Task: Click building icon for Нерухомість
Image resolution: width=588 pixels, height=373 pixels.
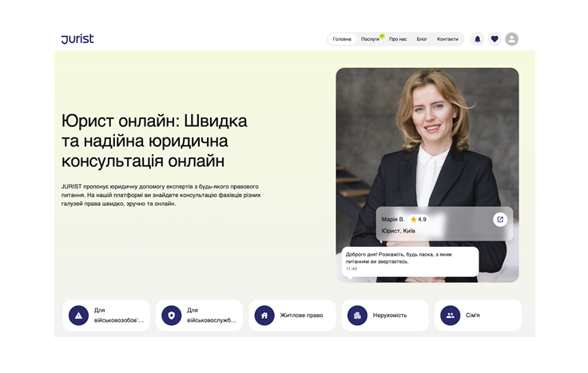Action: (357, 315)
